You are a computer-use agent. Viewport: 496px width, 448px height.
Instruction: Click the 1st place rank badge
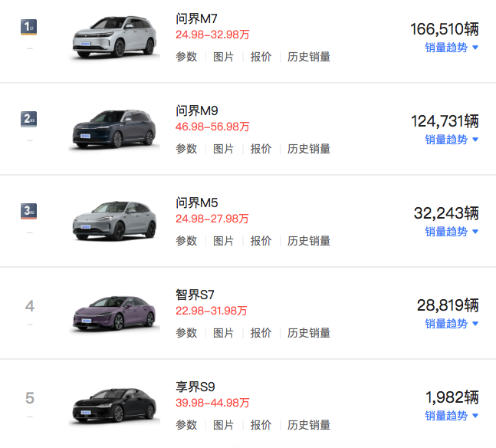[x=29, y=27]
